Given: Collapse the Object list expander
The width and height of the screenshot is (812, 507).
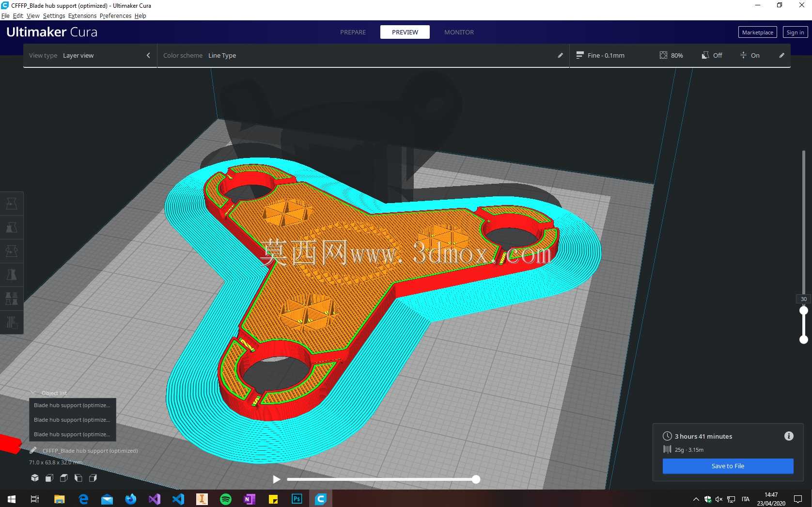Looking at the screenshot, I should [33, 393].
